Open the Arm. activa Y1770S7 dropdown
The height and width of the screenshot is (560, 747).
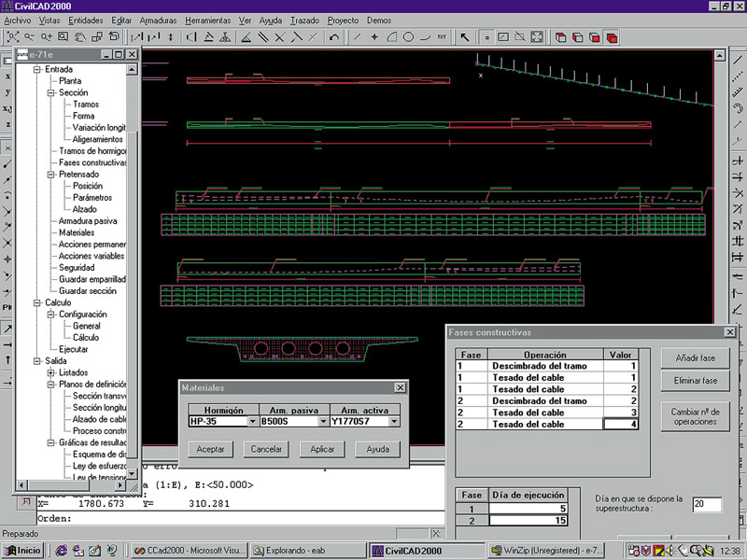(x=394, y=422)
